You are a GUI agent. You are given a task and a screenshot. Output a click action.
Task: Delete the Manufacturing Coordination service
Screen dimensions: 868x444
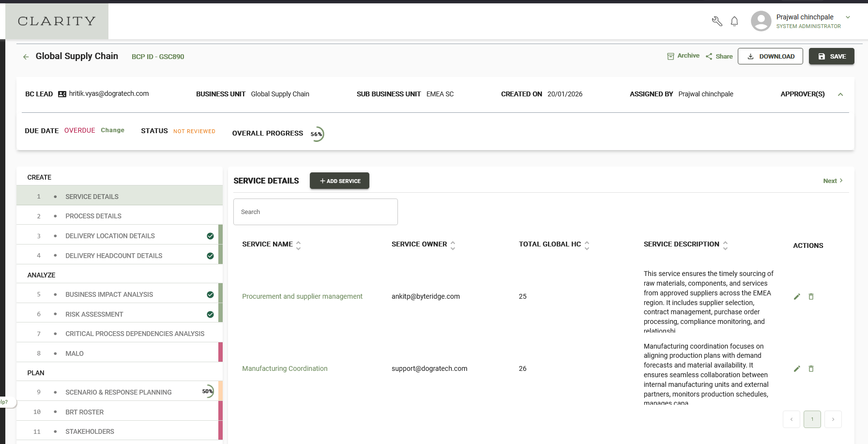[811, 368]
